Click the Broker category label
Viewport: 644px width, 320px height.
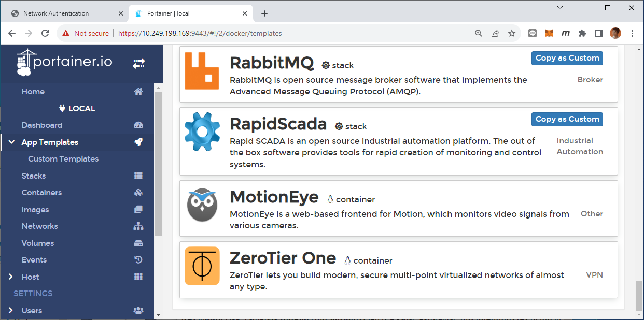click(590, 80)
